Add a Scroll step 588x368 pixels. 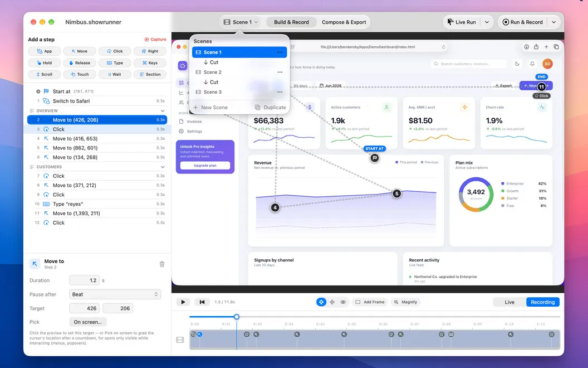click(44, 74)
